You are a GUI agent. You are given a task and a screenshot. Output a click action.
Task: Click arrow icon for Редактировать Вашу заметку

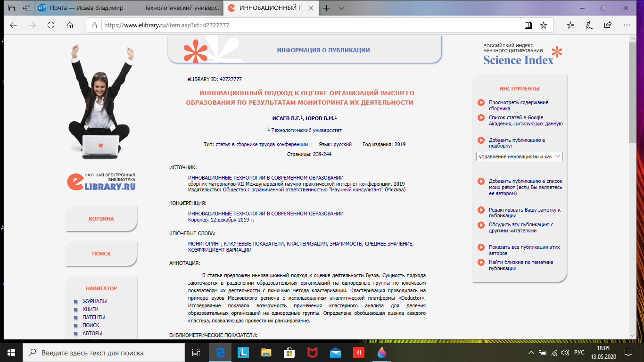pyautogui.click(x=481, y=210)
